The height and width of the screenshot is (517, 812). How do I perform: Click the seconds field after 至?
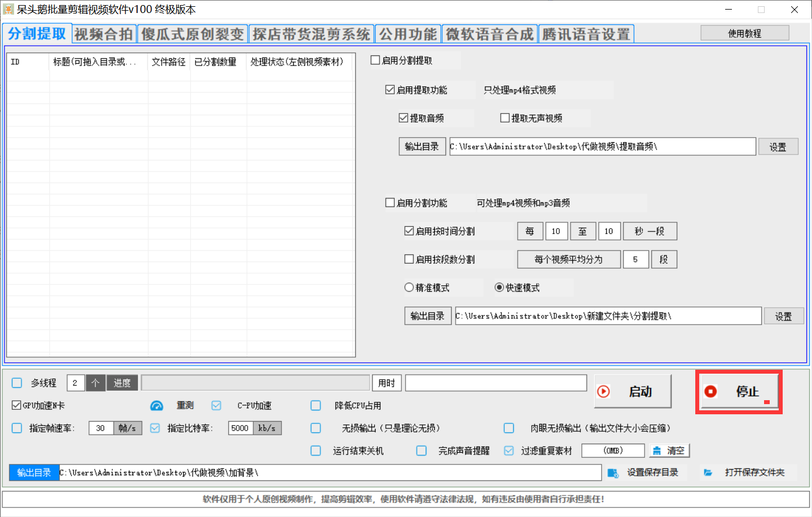(609, 231)
